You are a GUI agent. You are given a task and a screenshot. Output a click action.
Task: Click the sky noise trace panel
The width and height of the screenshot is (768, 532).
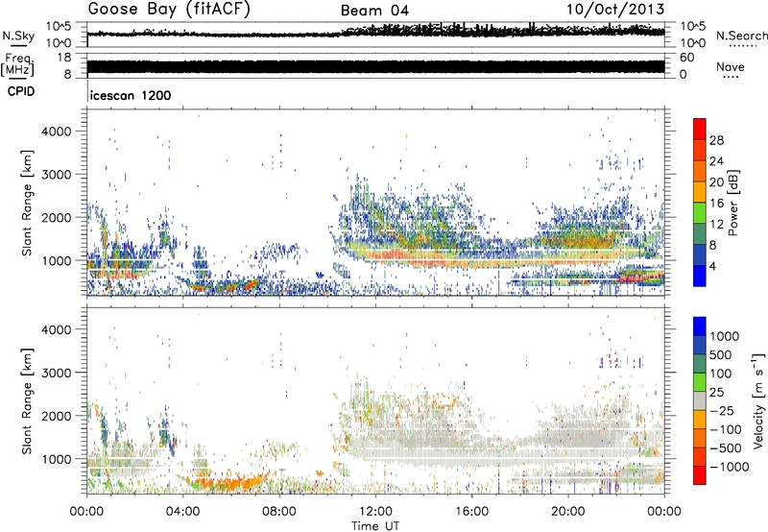[375, 35]
